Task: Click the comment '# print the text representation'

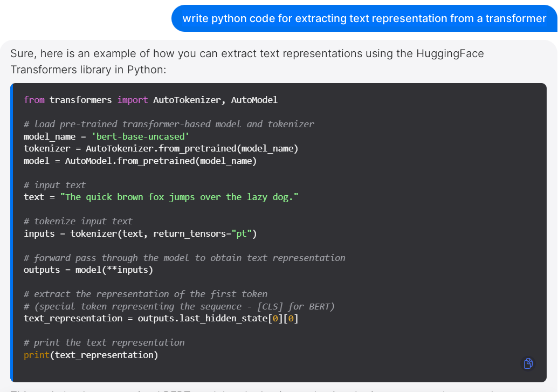Action: [104, 343]
